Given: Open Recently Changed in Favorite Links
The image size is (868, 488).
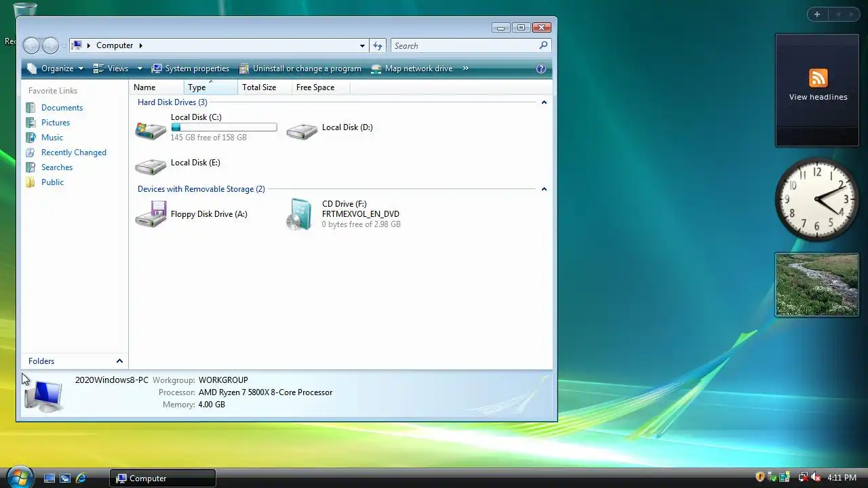Looking at the screenshot, I should pyautogui.click(x=74, y=152).
